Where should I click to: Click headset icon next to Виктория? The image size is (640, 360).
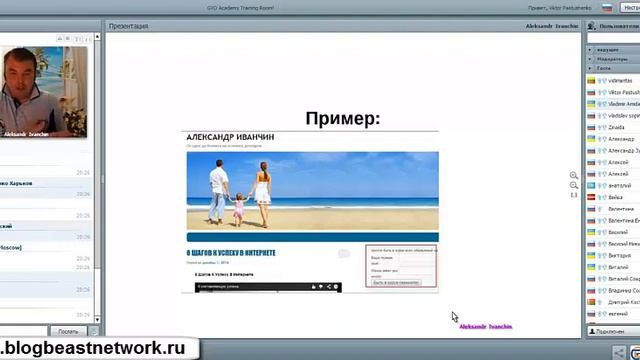pyautogui.click(x=602, y=256)
